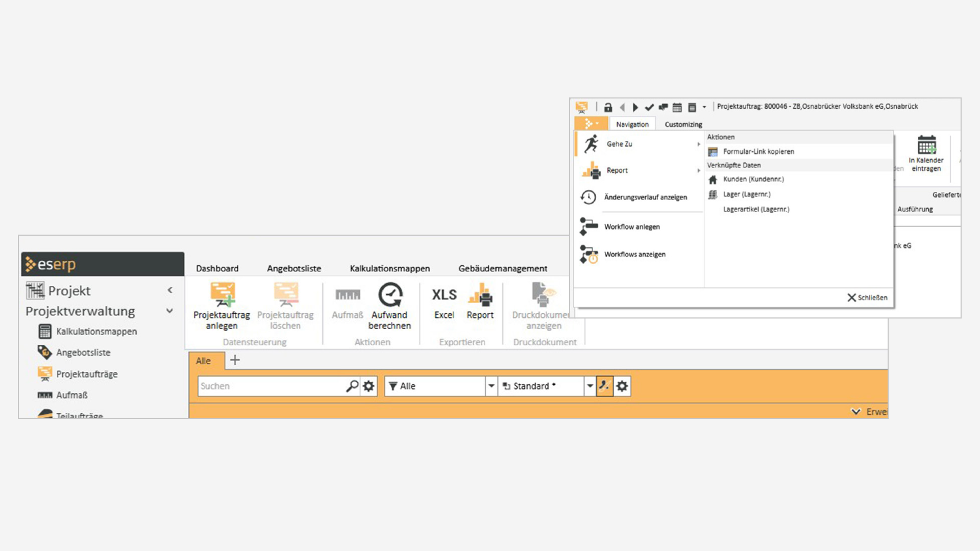This screenshot has height=551, width=980.
Task: Collapse sidebar with Projekt arrow
Action: [x=170, y=290]
